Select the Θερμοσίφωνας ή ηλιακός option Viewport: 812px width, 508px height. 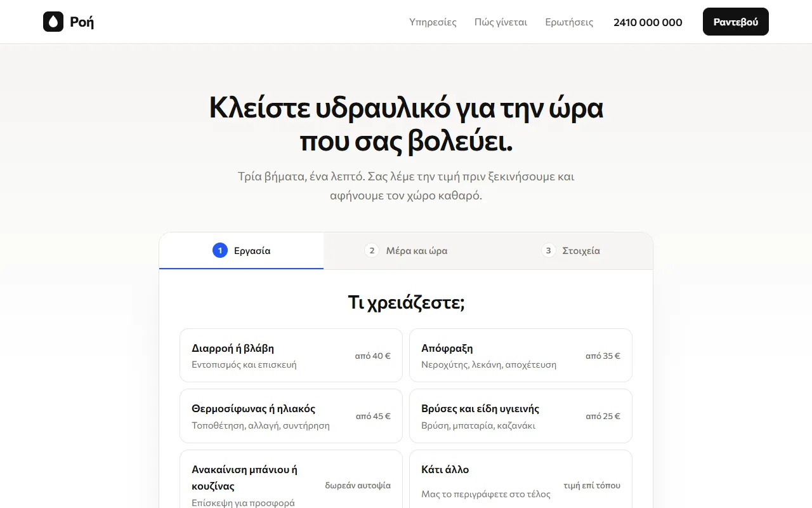291,416
